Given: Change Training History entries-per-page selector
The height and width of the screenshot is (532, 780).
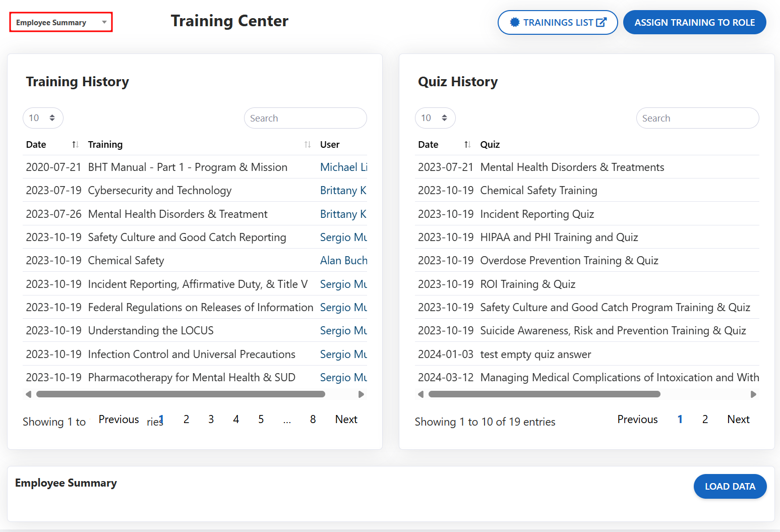Looking at the screenshot, I should point(43,118).
